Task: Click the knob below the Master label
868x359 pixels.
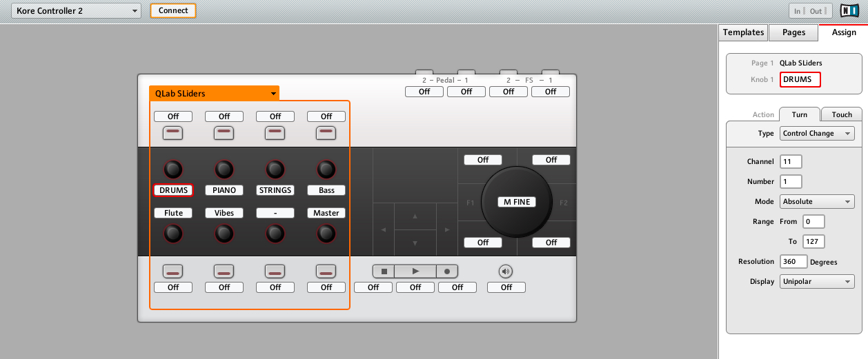Action: [x=326, y=234]
